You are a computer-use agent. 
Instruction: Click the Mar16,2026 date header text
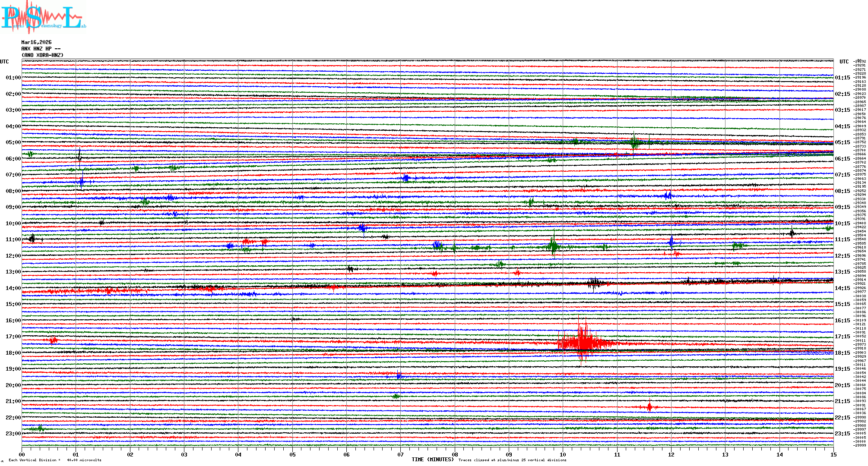[36, 42]
